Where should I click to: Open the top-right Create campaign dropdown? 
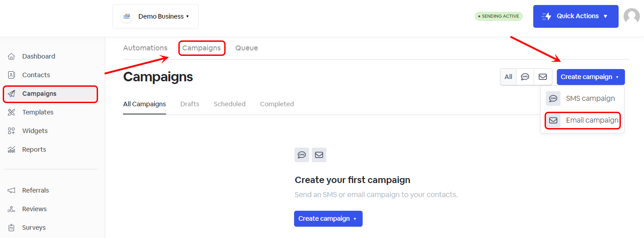tap(590, 77)
